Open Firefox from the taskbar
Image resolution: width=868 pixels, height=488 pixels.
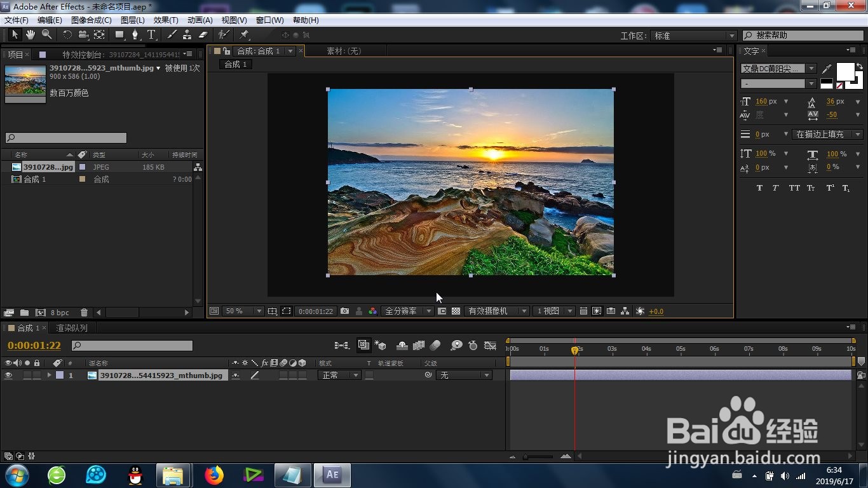point(215,475)
